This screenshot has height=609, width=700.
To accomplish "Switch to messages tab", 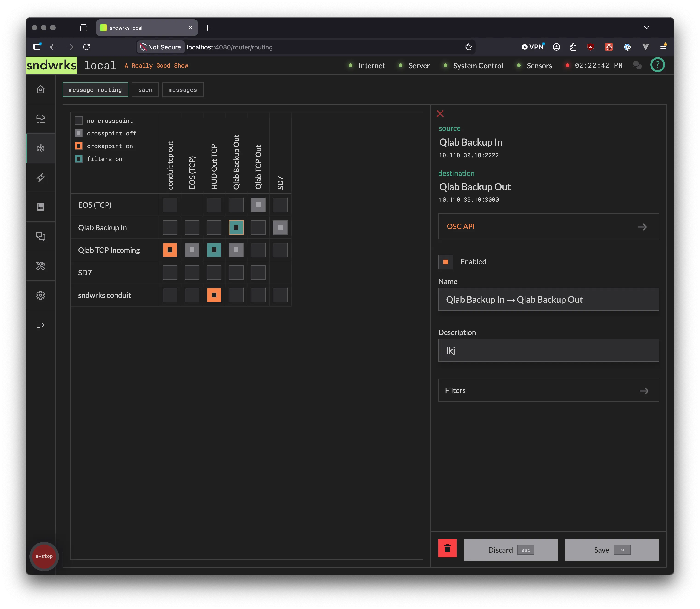I will tap(183, 89).
